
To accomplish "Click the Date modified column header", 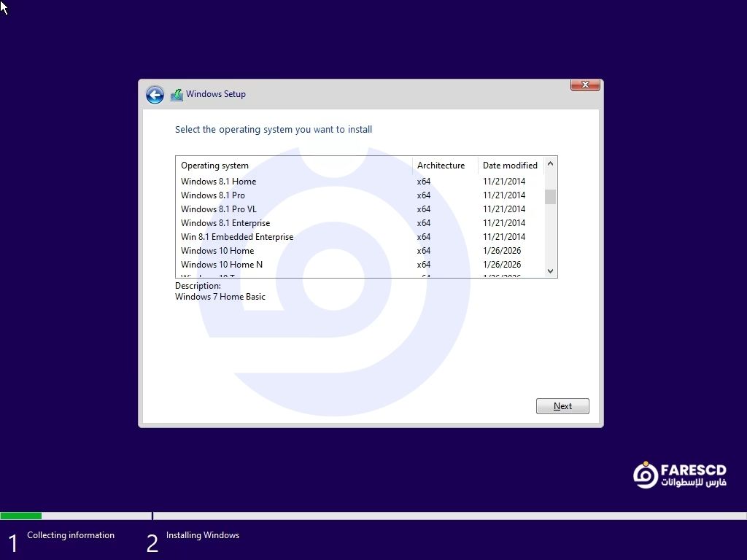I will (x=510, y=166).
